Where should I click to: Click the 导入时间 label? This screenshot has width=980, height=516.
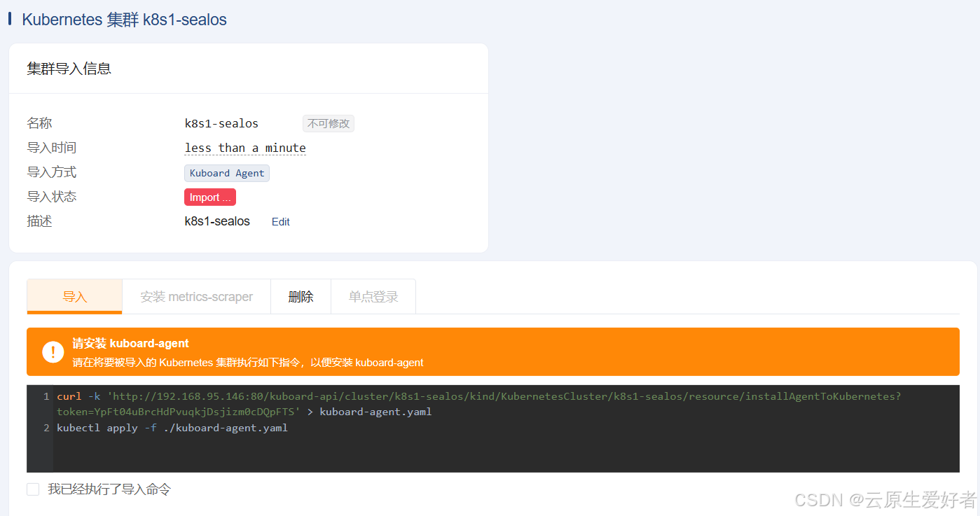point(52,148)
